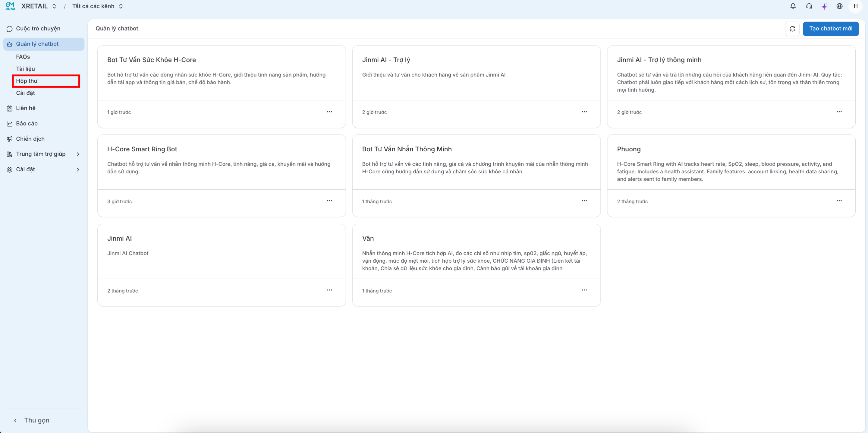Open the H-Core Smart Ring Bot title
Image resolution: width=868 pixels, height=433 pixels.
[x=142, y=149]
